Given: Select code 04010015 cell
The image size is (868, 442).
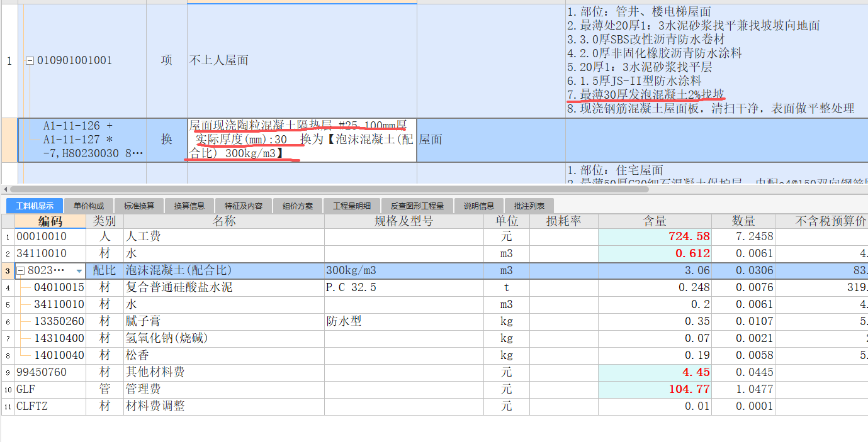Looking at the screenshot, I should click(x=50, y=288).
